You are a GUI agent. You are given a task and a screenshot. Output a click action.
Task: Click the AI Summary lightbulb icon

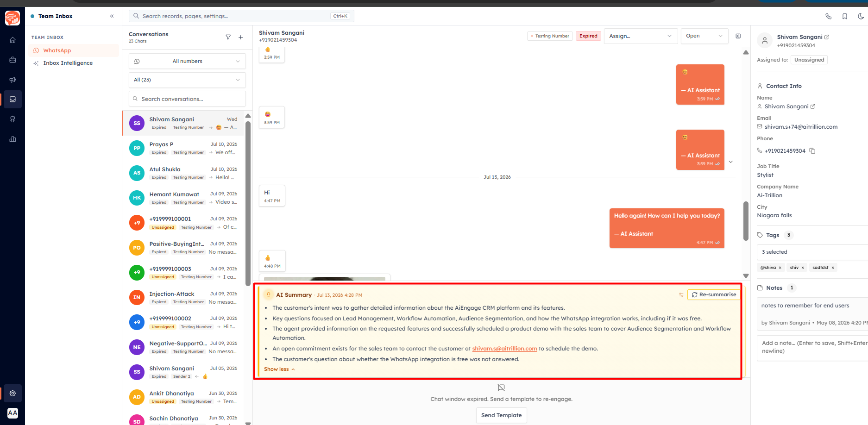pos(268,295)
